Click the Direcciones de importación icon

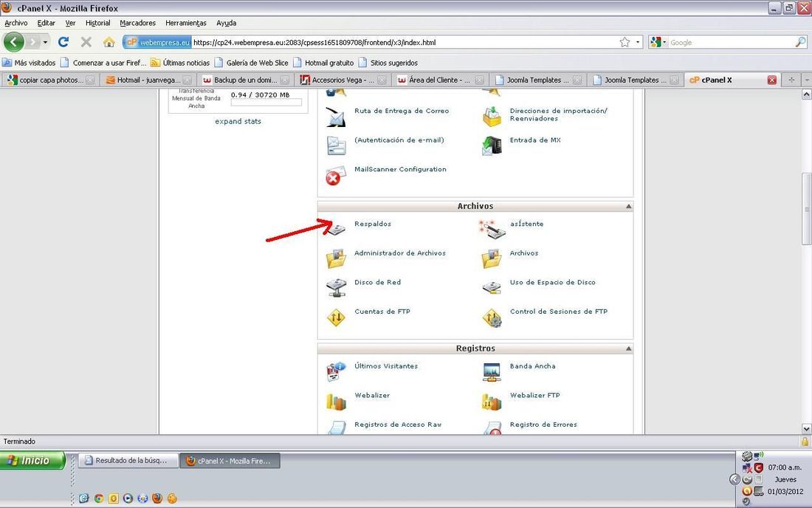tap(492, 117)
